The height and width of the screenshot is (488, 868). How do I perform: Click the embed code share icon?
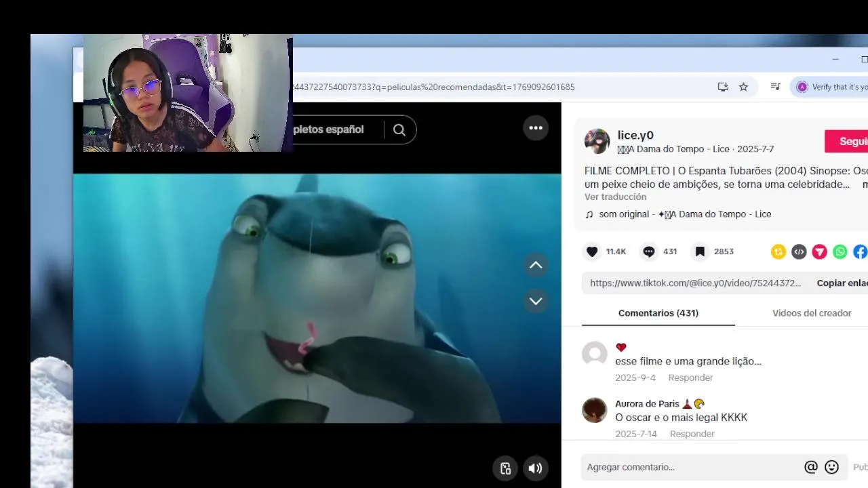(799, 251)
